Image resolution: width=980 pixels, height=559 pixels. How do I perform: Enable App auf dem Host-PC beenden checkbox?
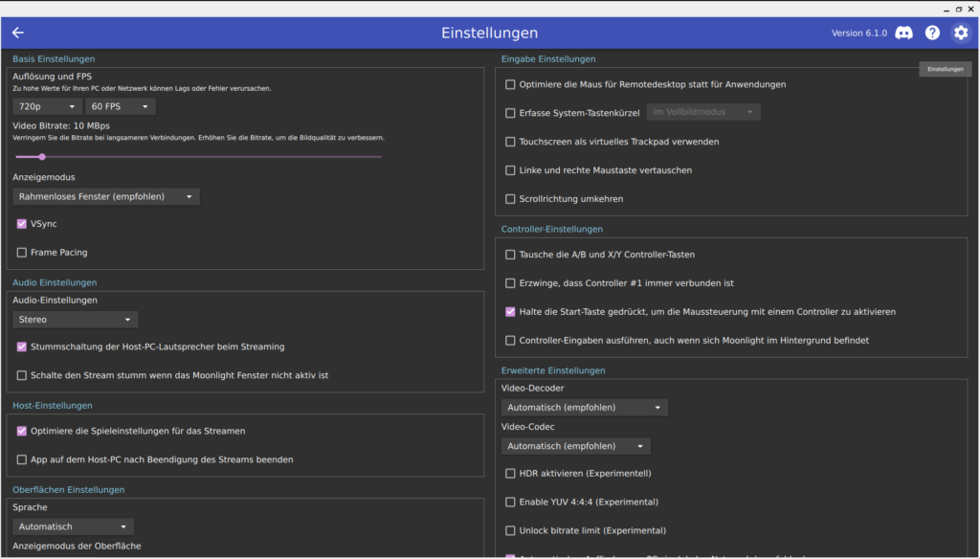pyautogui.click(x=22, y=459)
